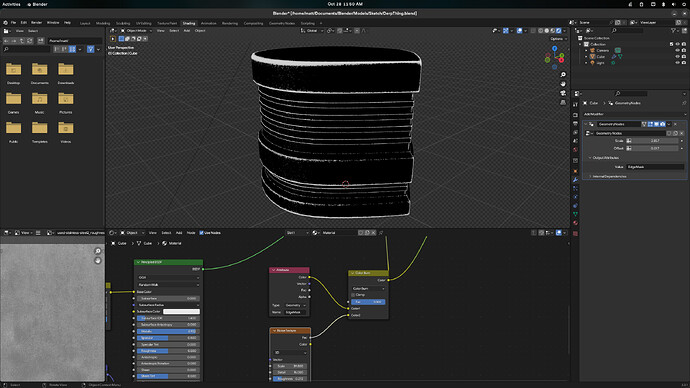The image size is (690, 388).
Task: Toggle camera view icon in viewport gizmos
Action: coord(563,93)
